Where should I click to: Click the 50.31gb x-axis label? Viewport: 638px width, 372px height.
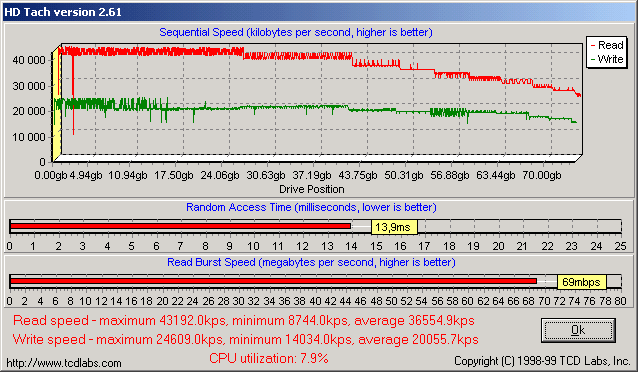pyautogui.click(x=404, y=175)
